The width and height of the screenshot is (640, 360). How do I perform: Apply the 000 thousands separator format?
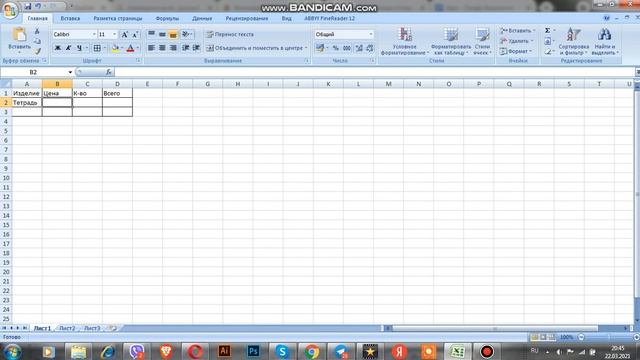click(347, 48)
